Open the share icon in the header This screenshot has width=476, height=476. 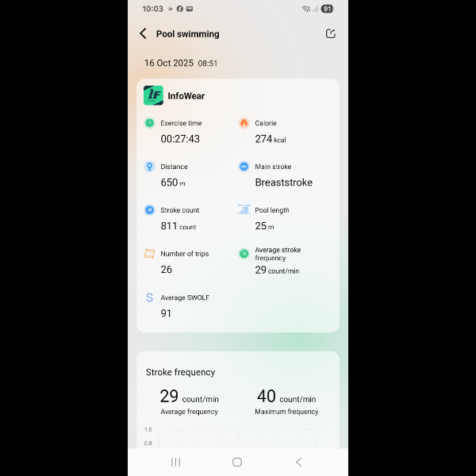[x=330, y=33]
